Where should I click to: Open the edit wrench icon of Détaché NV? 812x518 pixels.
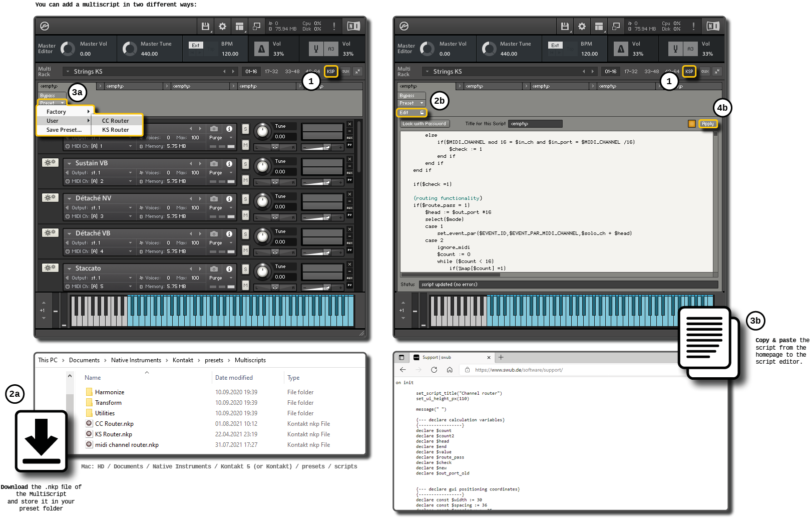point(50,197)
